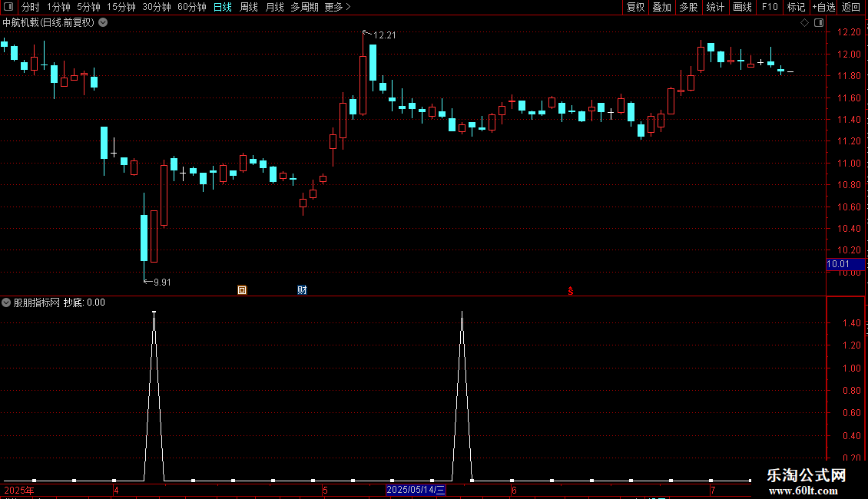The image size is (868, 499).
Task: Open the 统计 statistics tool
Action: pos(715,7)
